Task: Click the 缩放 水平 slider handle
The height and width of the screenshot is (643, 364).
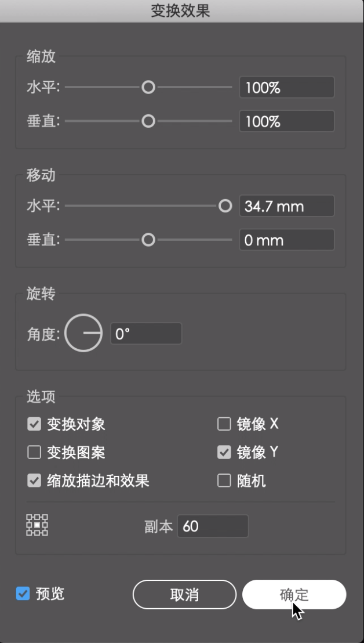Action: 148,87
